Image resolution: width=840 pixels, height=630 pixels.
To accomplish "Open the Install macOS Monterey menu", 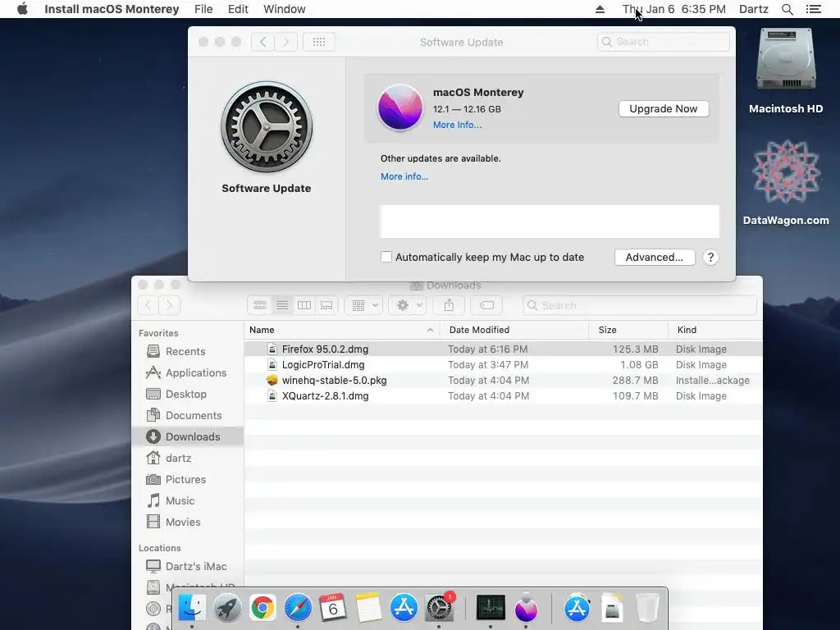I will click(x=112, y=9).
